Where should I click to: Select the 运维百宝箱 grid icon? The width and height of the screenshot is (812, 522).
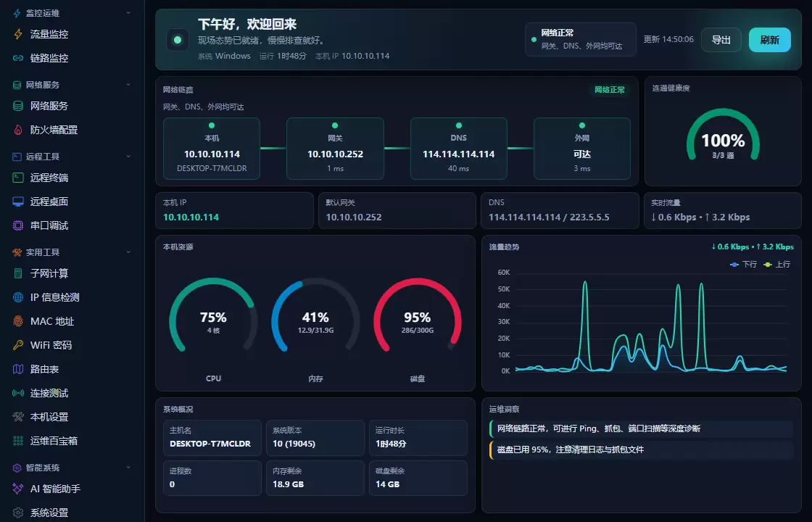[18, 441]
